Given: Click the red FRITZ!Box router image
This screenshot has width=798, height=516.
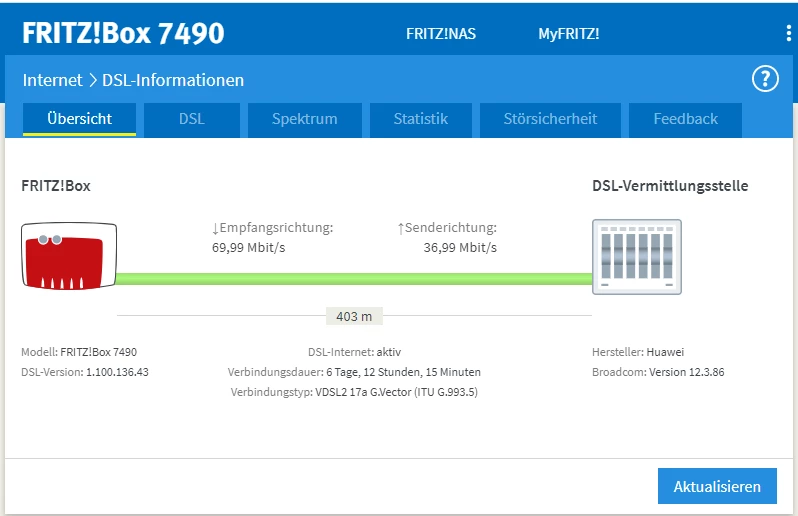Looking at the screenshot, I should point(69,256).
